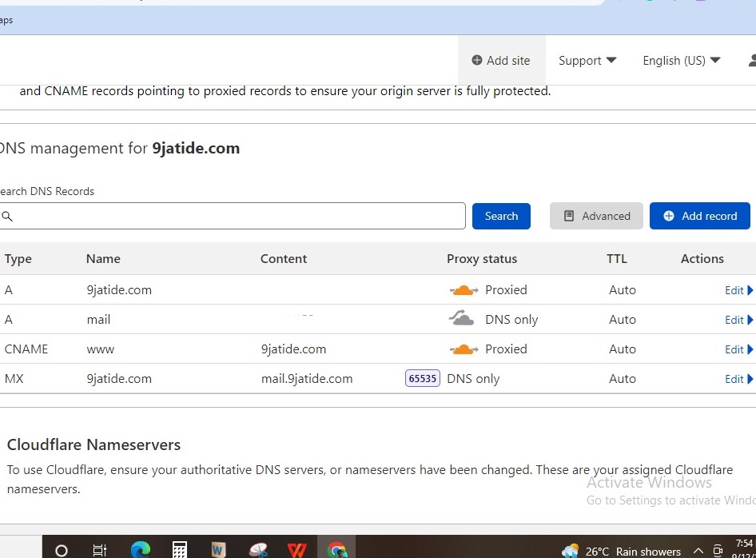
Task: Open Windows Search circle in taskbar
Action: coord(62,550)
